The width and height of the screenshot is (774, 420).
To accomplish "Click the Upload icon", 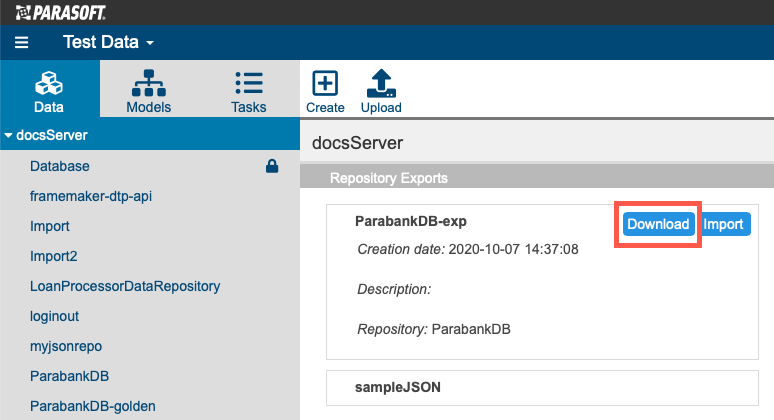I will pos(381,83).
